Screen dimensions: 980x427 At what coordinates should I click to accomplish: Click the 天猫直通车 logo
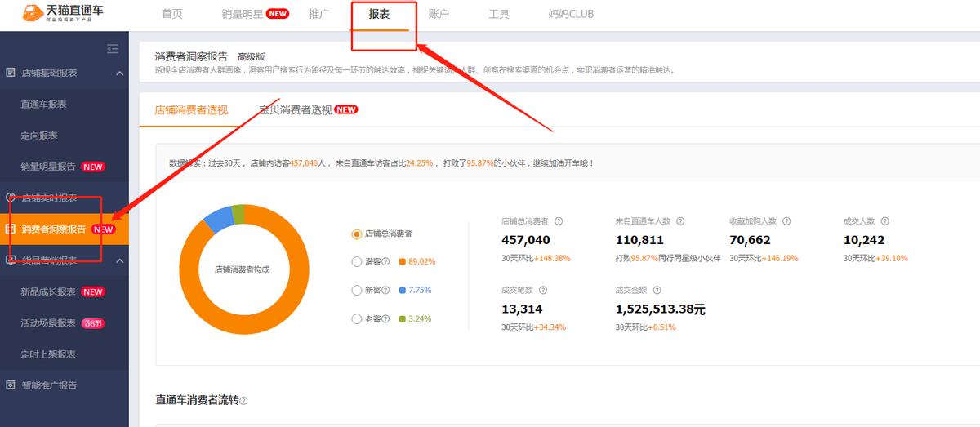tap(63, 14)
